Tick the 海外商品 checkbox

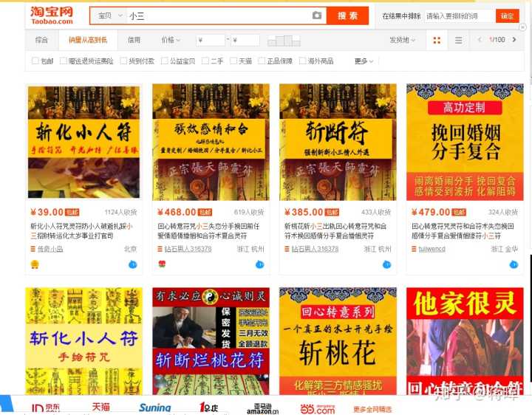click(x=303, y=61)
